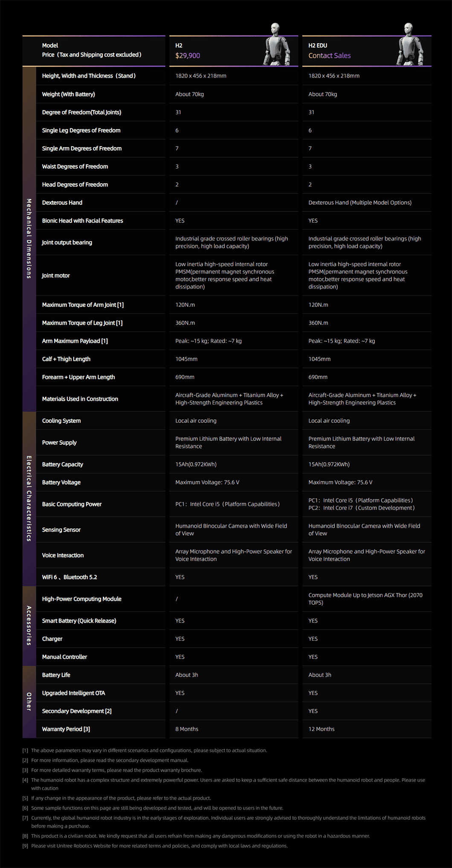This screenshot has width=452, height=868.
Task: Click Warranty Period footnote label
Action: (66, 729)
